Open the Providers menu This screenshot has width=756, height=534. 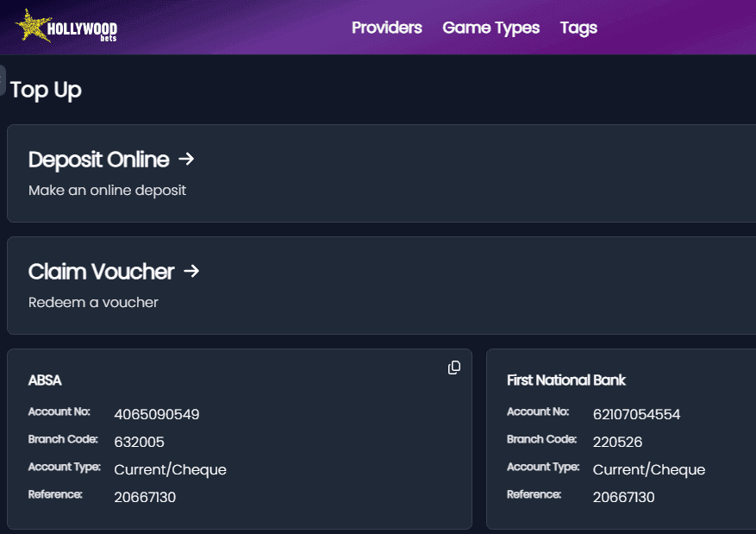[x=386, y=28]
